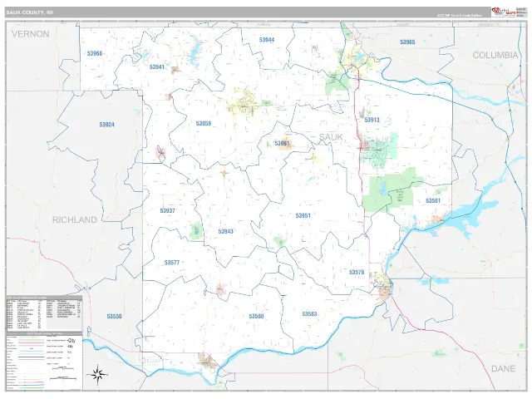Select ZIP code label 53913
The image size is (532, 399).
pyautogui.click(x=372, y=120)
